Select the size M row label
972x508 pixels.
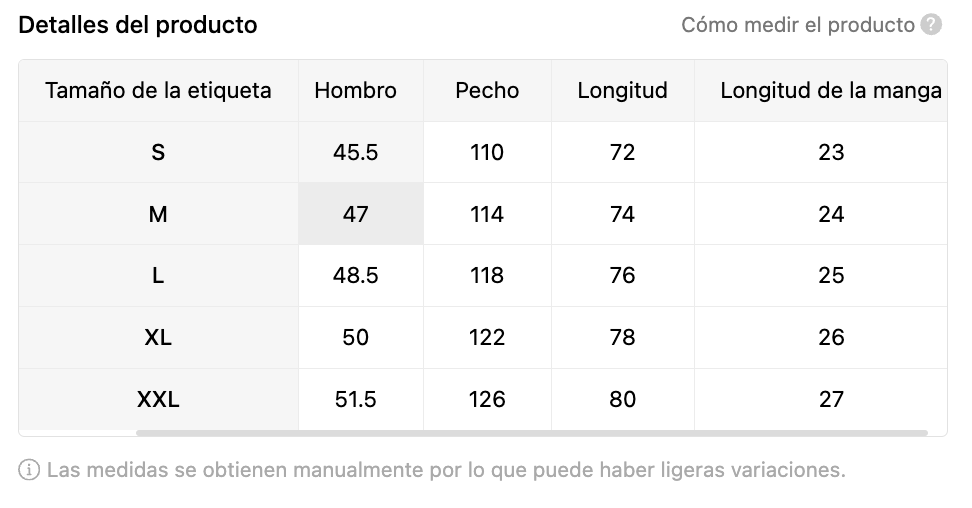pos(158,214)
